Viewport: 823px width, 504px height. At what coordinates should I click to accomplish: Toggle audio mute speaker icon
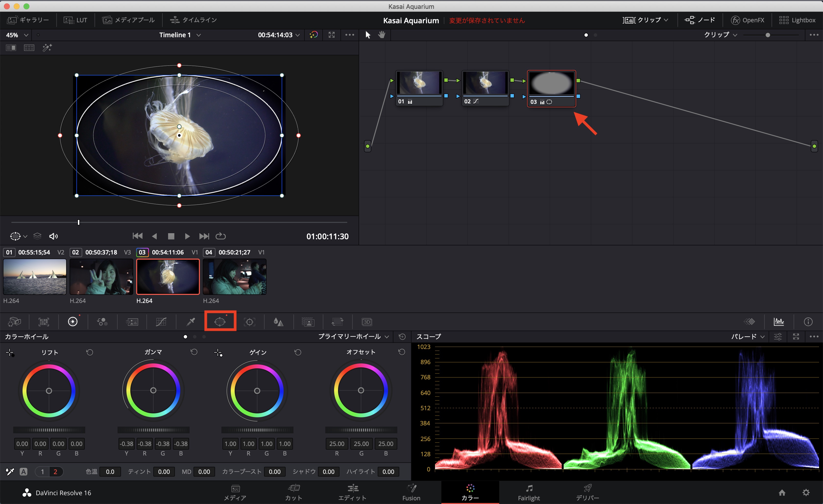point(53,237)
